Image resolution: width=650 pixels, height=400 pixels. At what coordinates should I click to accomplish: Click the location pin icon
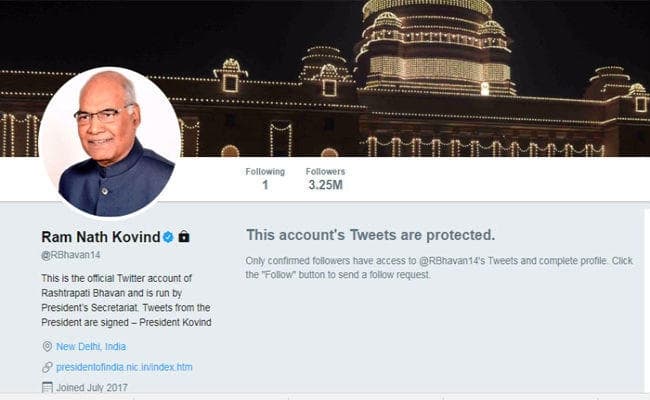pos(47,346)
